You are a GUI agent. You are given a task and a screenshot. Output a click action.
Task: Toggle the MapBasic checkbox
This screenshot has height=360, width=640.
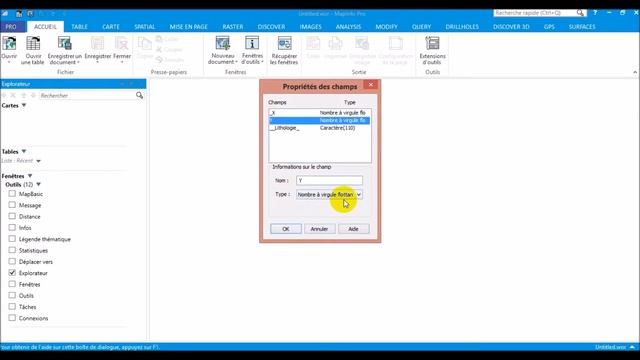click(12, 193)
